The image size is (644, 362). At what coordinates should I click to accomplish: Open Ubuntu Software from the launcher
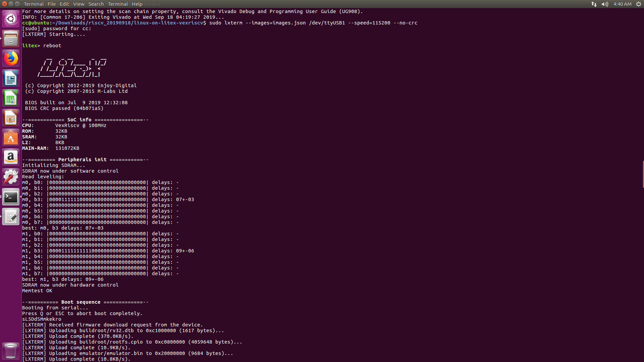[x=11, y=137]
